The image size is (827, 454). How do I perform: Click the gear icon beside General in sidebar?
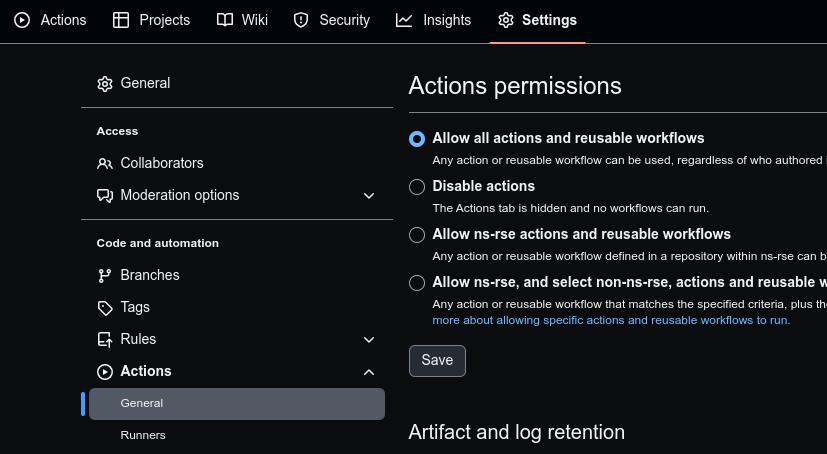[x=105, y=84]
